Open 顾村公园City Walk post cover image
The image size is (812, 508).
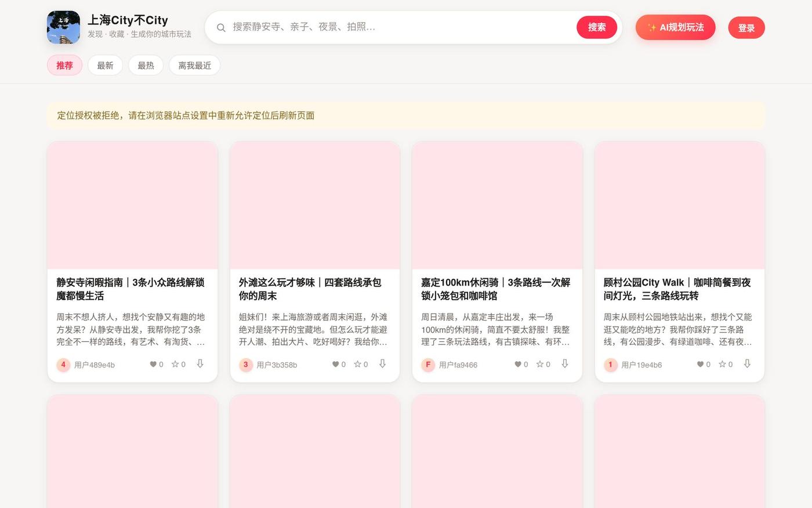pyautogui.click(x=680, y=206)
